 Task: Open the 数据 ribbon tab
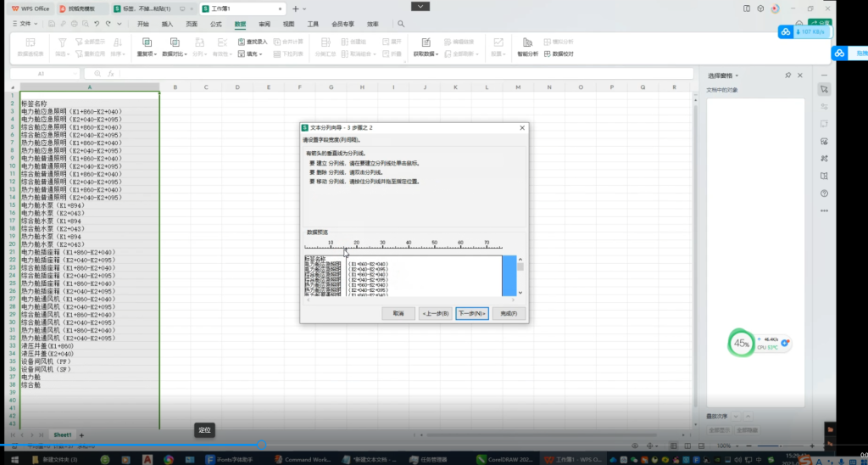click(240, 25)
